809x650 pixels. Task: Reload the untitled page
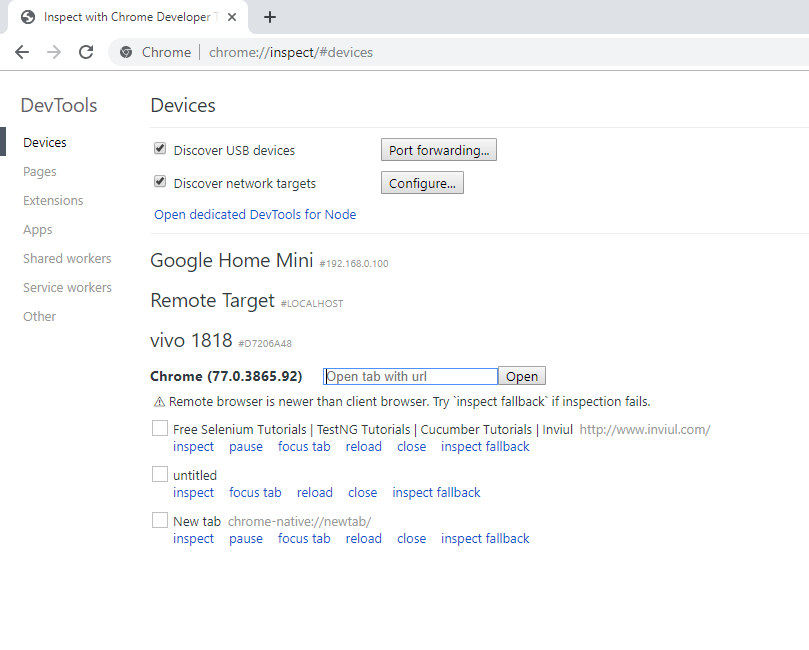(x=315, y=493)
